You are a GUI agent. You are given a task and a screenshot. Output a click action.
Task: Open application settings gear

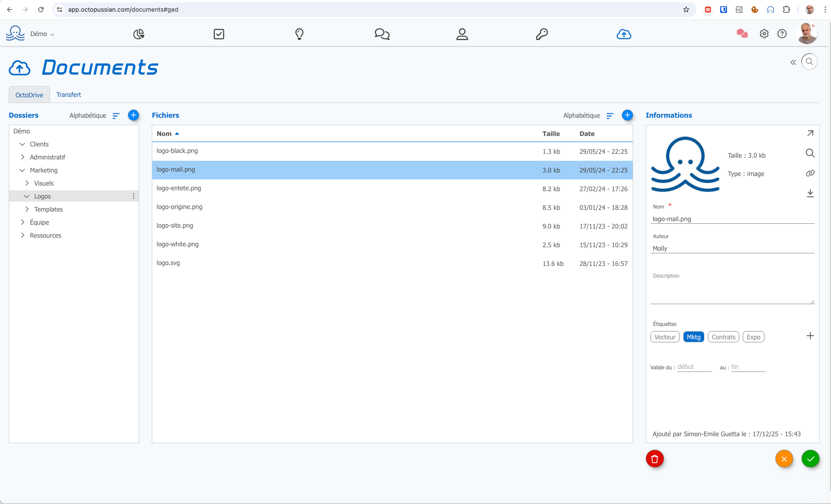(764, 33)
